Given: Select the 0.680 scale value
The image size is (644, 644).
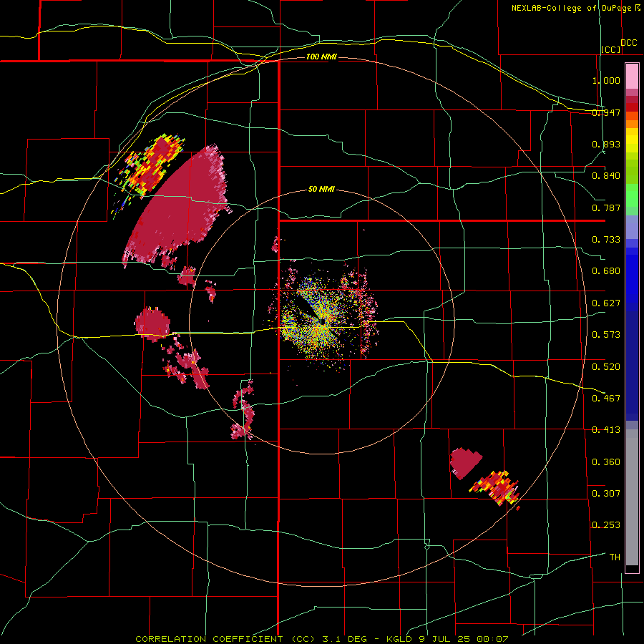Looking at the screenshot, I should [x=606, y=271].
